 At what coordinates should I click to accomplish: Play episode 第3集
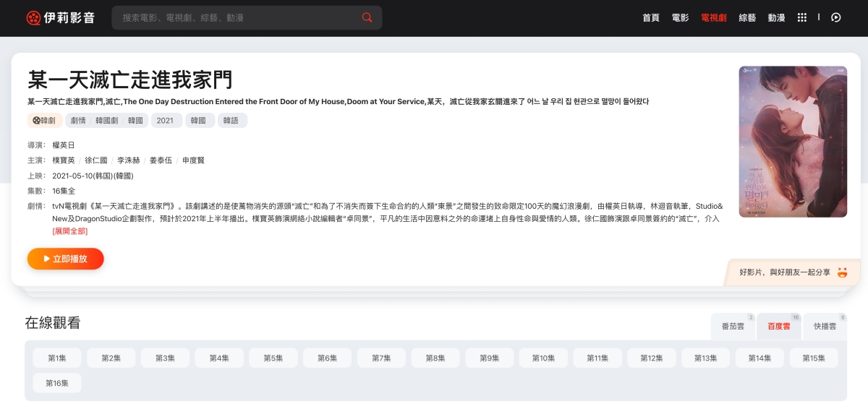tap(165, 358)
